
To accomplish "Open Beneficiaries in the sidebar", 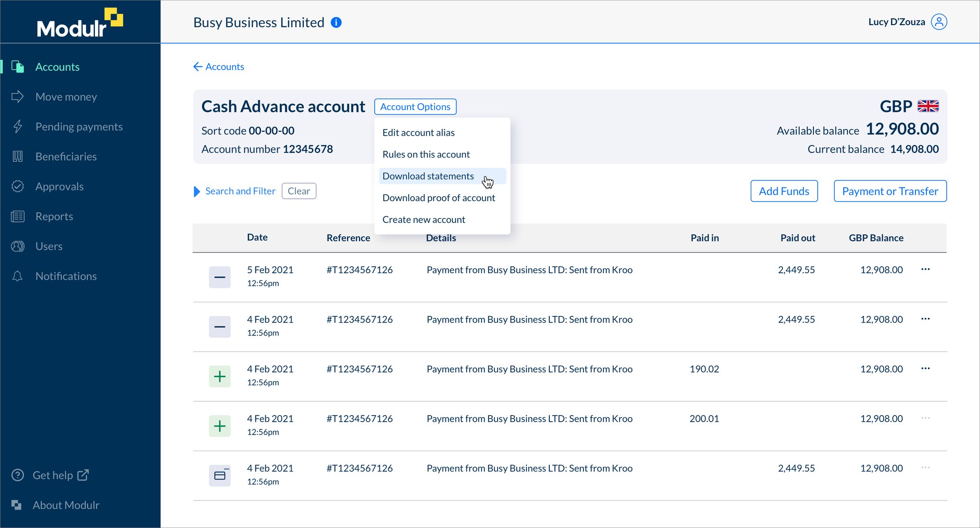I will [66, 157].
